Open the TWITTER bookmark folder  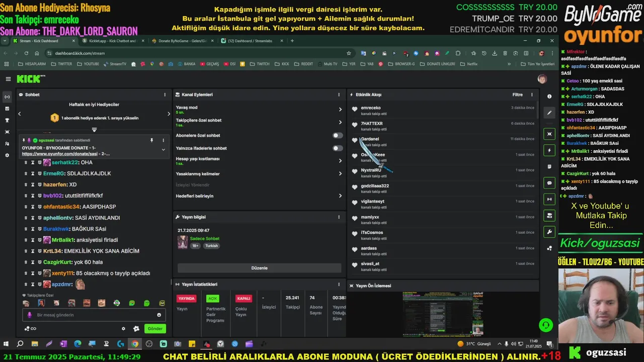click(61, 64)
